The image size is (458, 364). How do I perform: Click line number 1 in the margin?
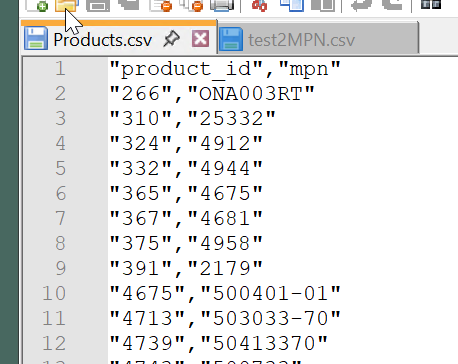pos(60,68)
